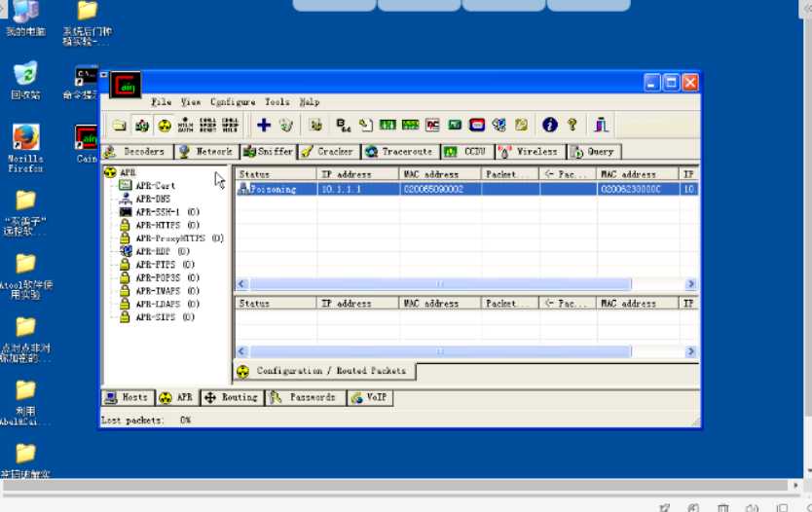Click the Challenge Spoofing NTLM icon
Image resolution: width=812 pixels, height=512 pixels.
pos(230,126)
